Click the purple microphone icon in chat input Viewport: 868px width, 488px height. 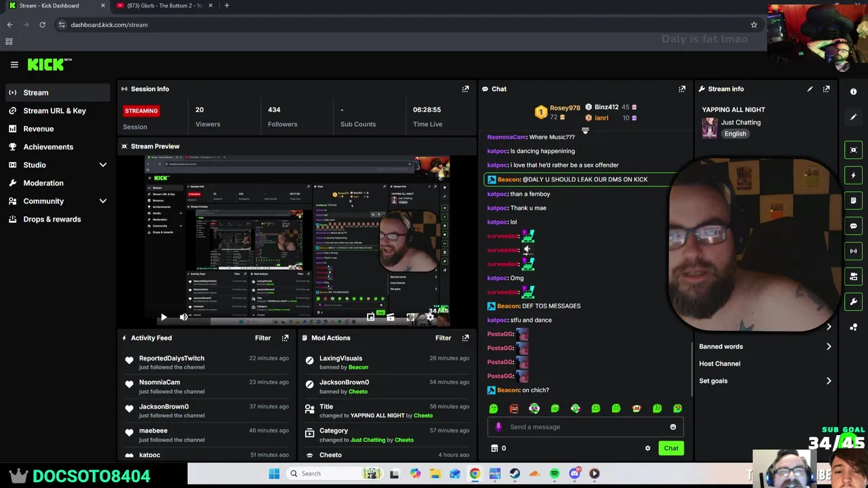pyautogui.click(x=498, y=427)
